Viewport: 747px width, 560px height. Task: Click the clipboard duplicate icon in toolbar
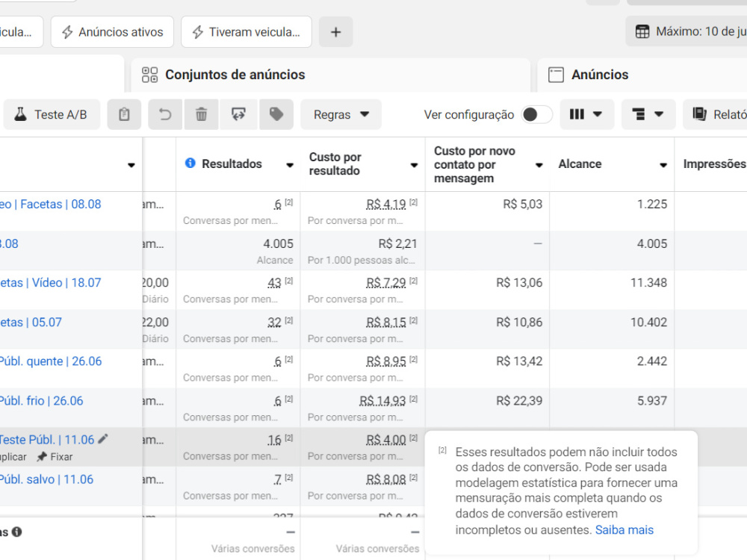click(124, 114)
